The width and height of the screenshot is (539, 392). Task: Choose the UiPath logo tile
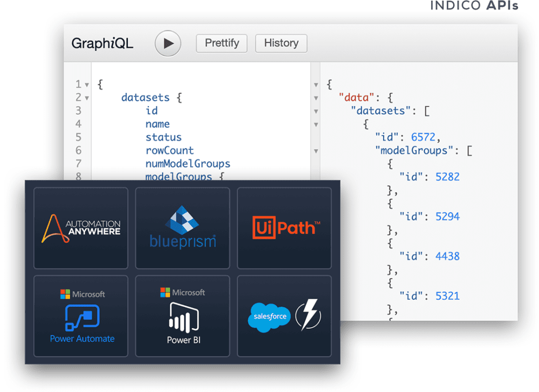point(284,228)
